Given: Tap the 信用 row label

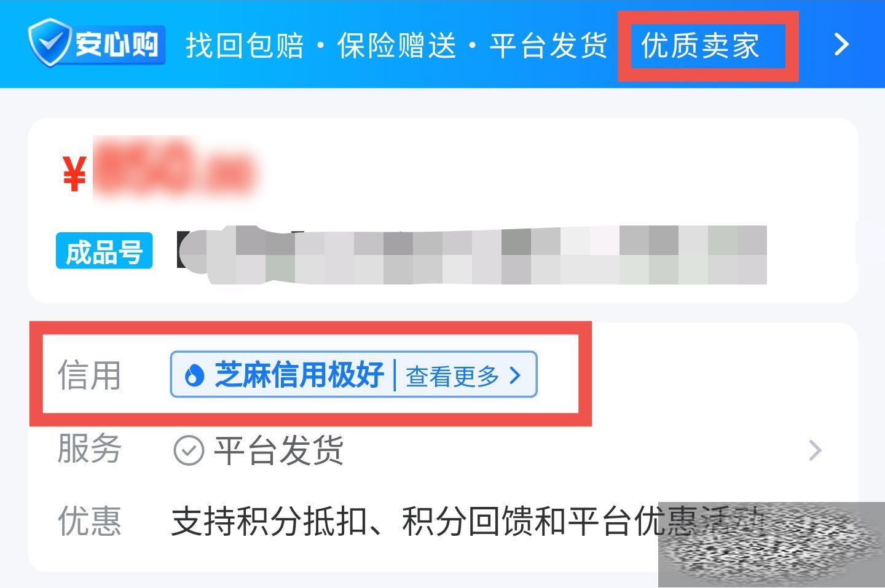Looking at the screenshot, I should click(x=89, y=375).
